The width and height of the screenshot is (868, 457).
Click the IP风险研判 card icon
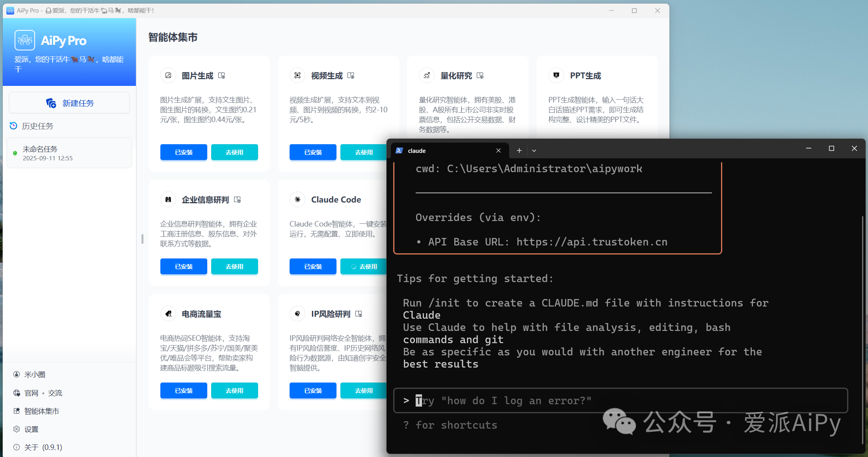297,314
